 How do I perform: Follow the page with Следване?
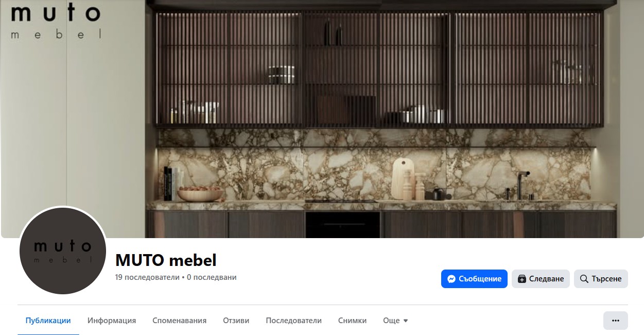[x=541, y=279]
